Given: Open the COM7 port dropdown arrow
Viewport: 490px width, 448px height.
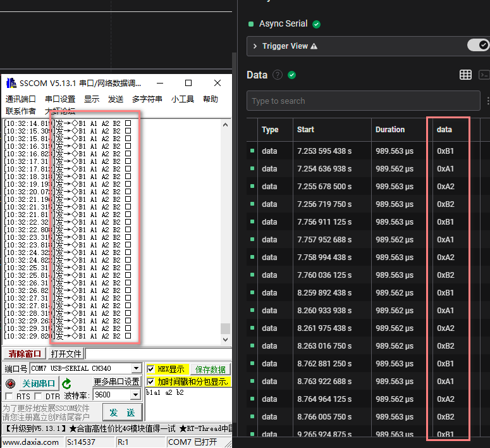Looking at the screenshot, I should [x=136, y=368].
